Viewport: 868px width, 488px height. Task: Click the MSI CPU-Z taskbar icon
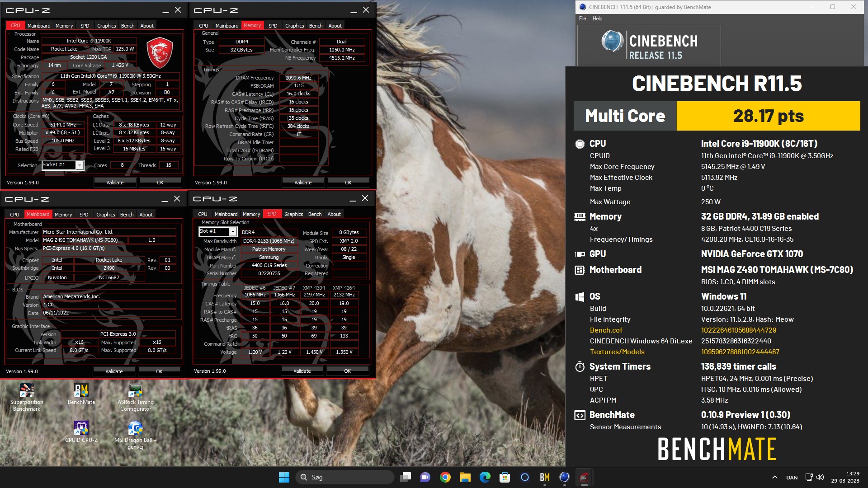585,477
